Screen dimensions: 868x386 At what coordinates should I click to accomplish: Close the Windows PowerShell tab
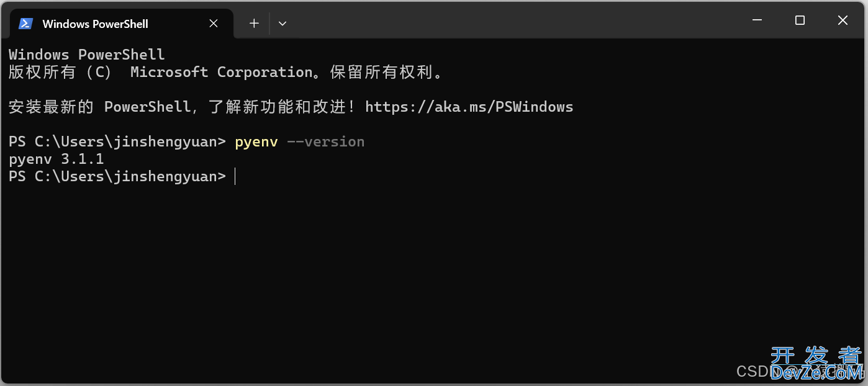point(214,24)
